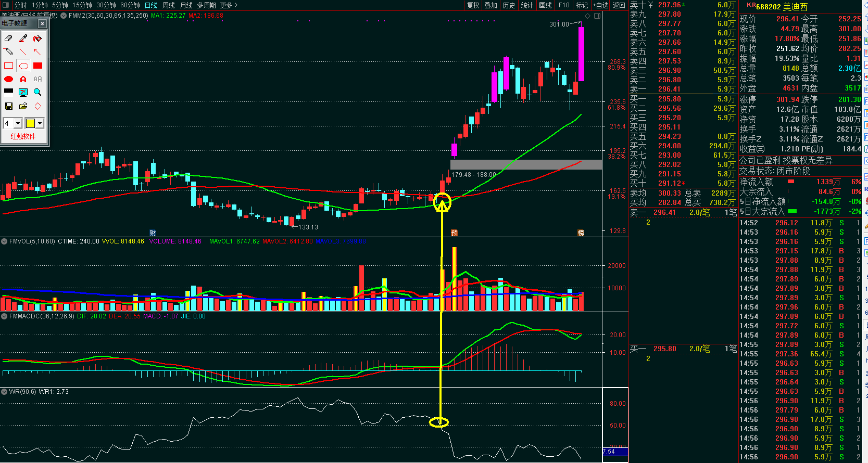Choose the hollow ellipse shape tool
This screenshot has width=868, height=463.
click(x=23, y=66)
